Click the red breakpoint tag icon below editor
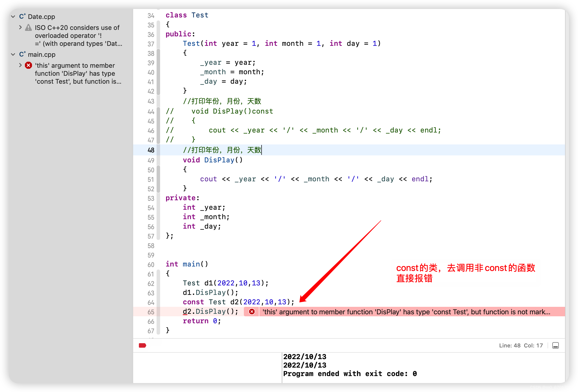Screen dimensions: 578x392 coord(142,345)
